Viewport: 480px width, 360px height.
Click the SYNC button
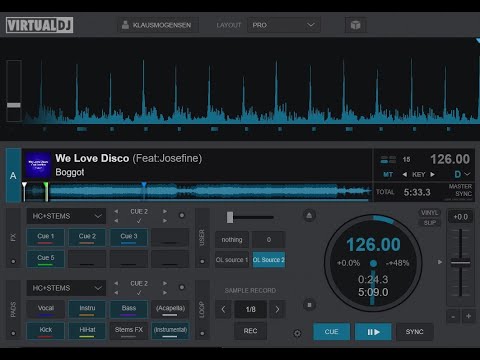point(415,332)
